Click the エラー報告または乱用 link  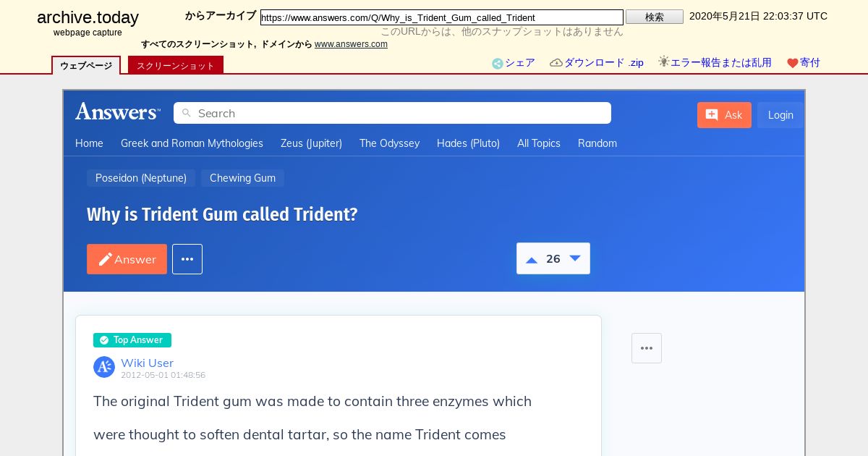pyautogui.click(x=721, y=63)
